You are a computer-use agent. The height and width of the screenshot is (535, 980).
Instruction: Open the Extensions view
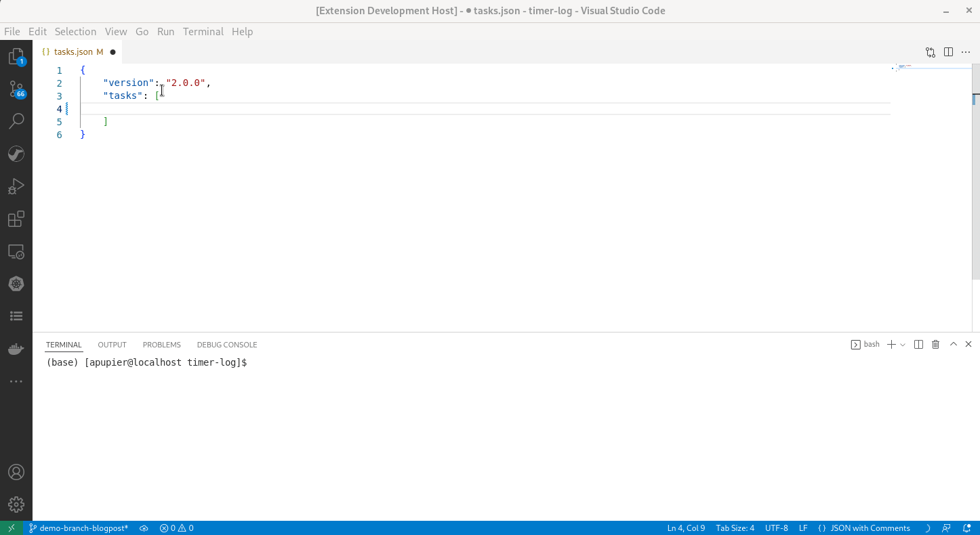pyautogui.click(x=16, y=219)
